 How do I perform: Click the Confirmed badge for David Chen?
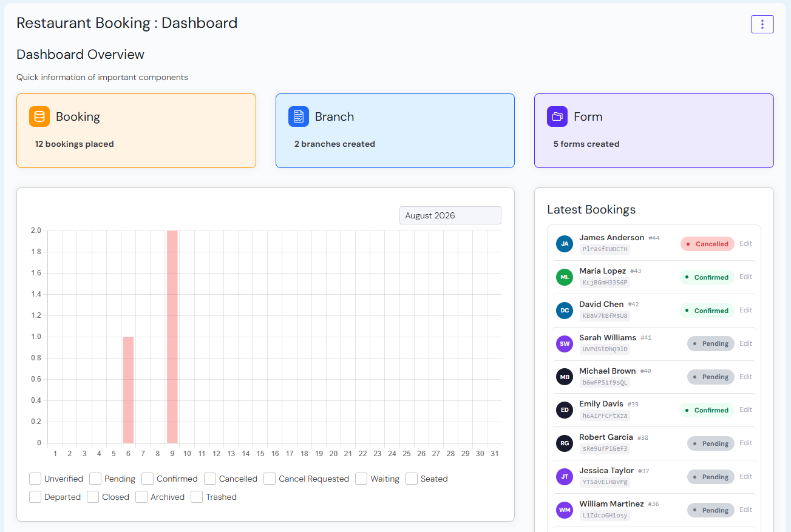707,311
